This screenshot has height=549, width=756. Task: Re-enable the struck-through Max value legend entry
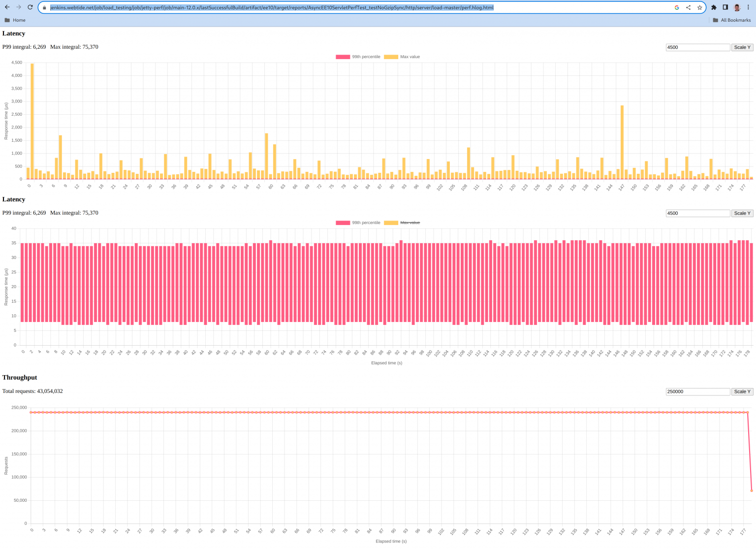click(x=411, y=223)
